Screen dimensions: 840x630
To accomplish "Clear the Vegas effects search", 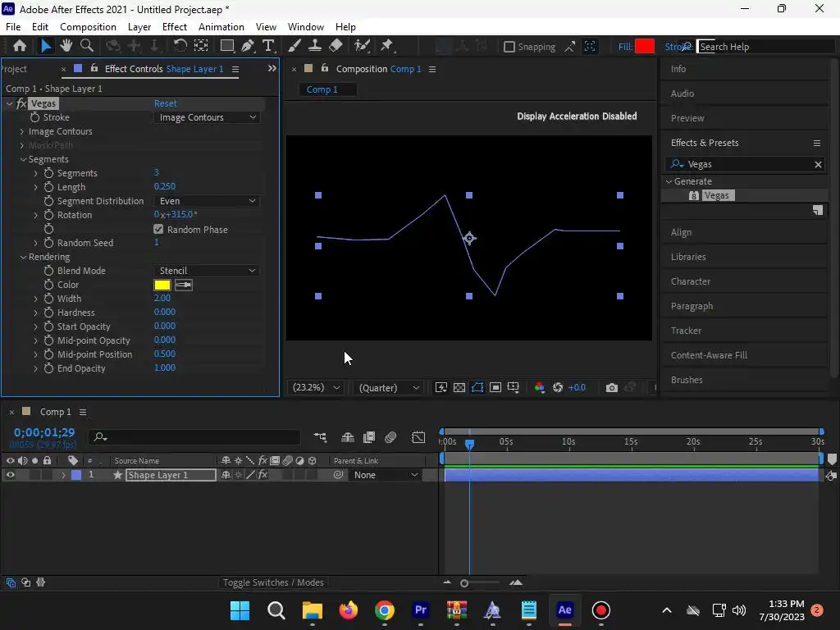I will click(x=818, y=164).
